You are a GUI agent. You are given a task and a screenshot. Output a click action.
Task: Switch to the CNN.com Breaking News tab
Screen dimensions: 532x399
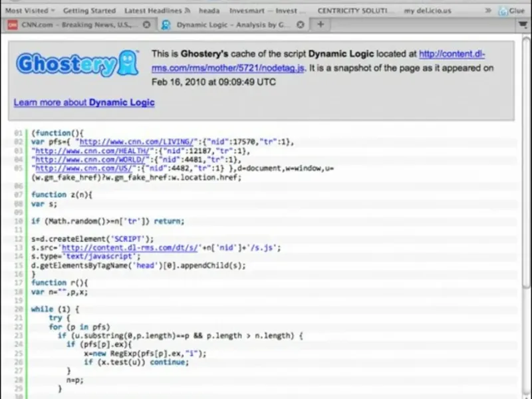coord(78,25)
